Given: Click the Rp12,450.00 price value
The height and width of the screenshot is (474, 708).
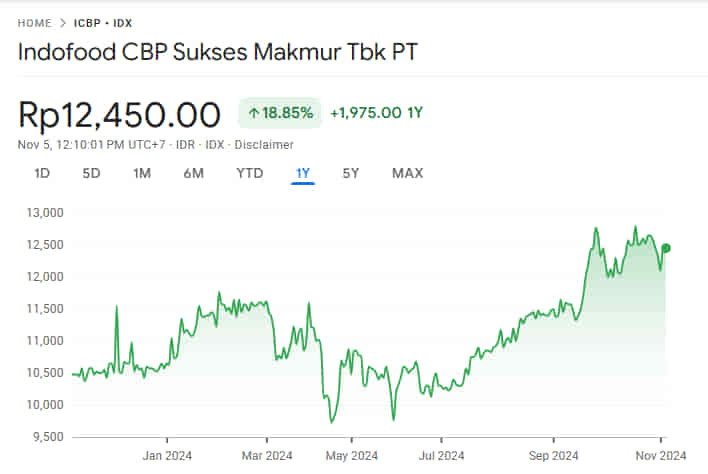Looking at the screenshot, I should (x=120, y=114).
